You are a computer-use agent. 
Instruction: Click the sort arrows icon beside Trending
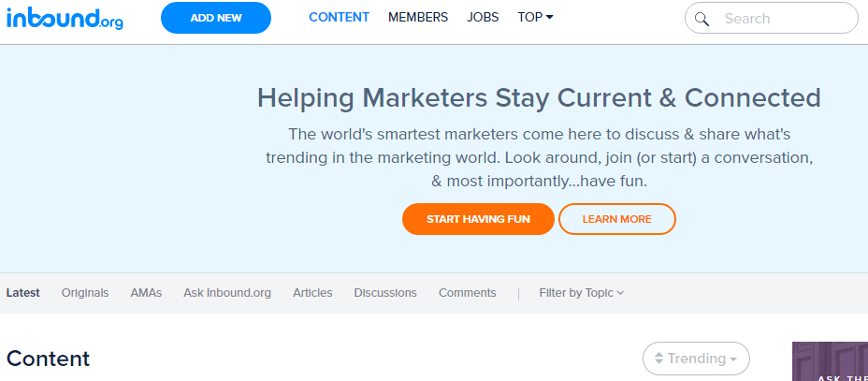[658, 359]
